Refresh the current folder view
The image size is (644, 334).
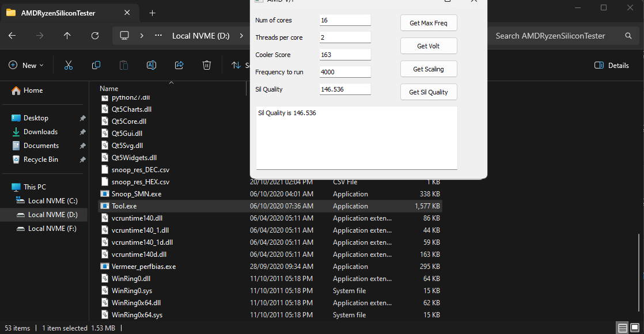95,36
